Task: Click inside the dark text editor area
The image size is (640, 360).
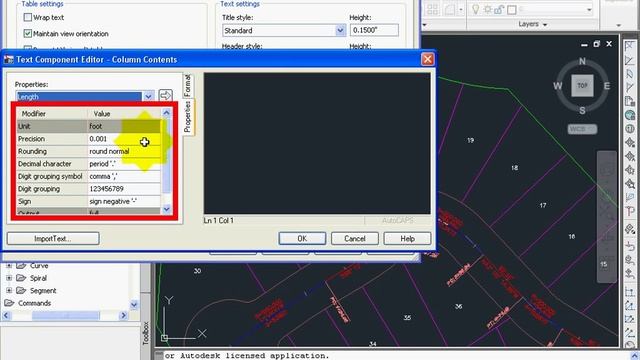Action: [317, 143]
